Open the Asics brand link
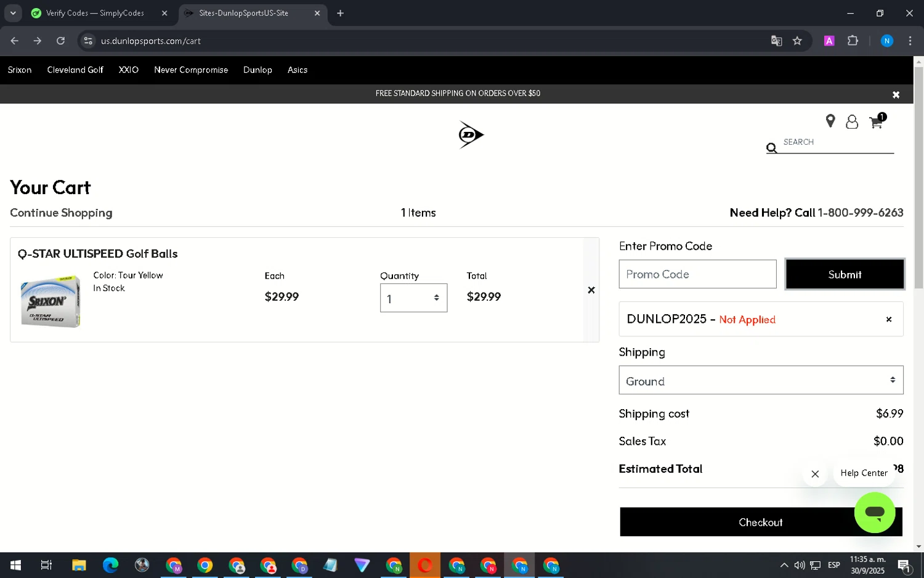This screenshot has width=924, height=578. pos(298,70)
